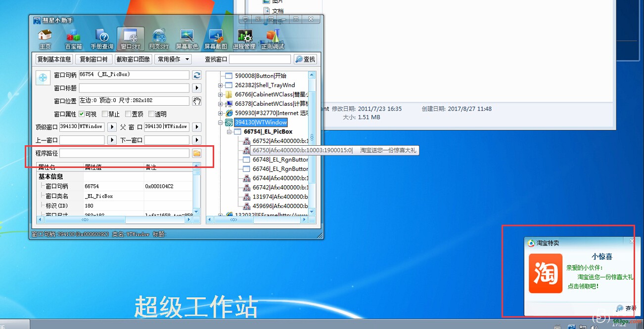Collapse the 394130 WTWindow node
The height and width of the screenshot is (329, 644).
220,123
